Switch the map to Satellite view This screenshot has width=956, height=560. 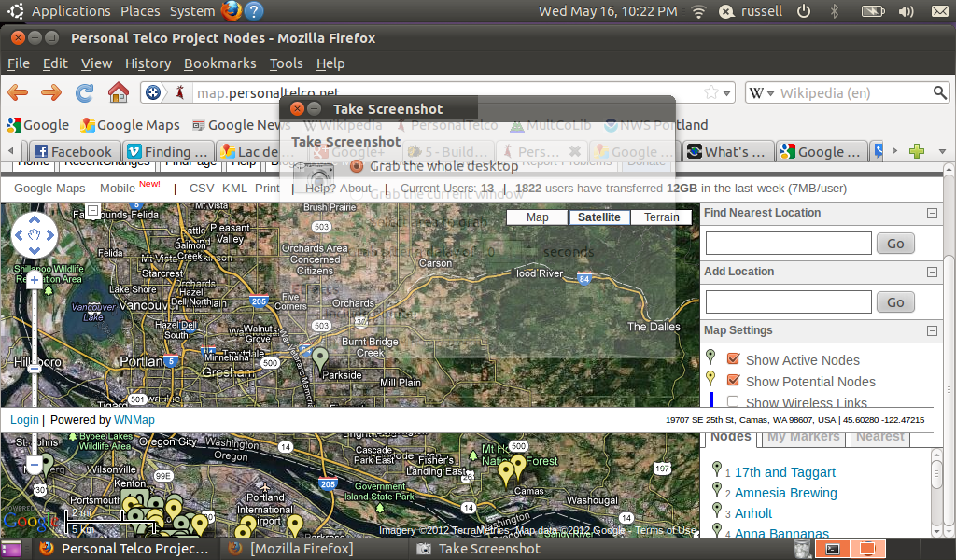point(598,217)
